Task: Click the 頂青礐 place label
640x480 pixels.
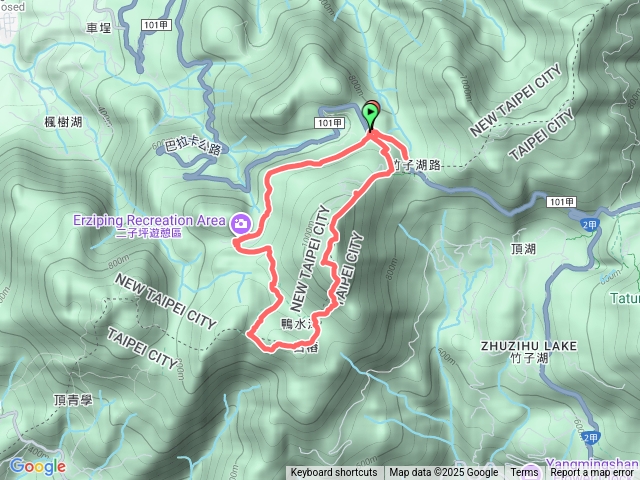Action: pyautogui.click(x=73, y=400)
